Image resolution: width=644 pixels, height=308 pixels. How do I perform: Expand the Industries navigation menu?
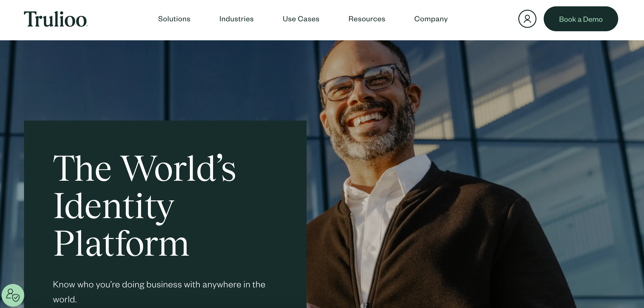pyautogui.click(x=236, y=19)
